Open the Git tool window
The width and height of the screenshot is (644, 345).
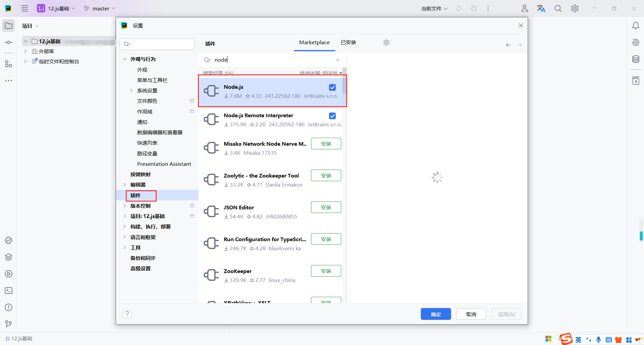click(8, 324)
